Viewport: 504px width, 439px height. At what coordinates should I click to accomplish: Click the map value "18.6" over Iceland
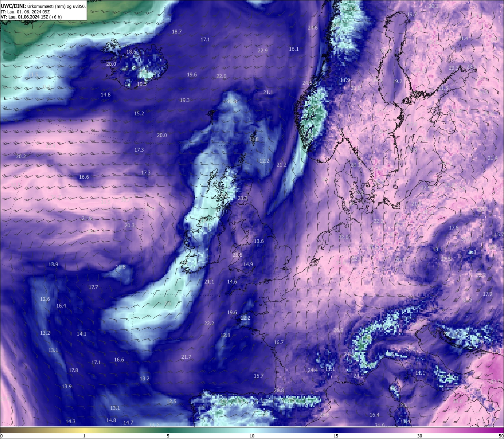point(131,52)
